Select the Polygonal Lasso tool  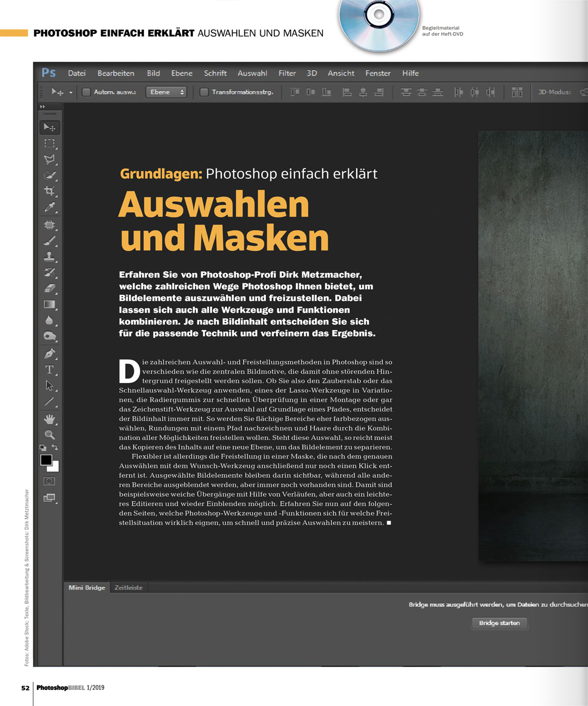50,159
